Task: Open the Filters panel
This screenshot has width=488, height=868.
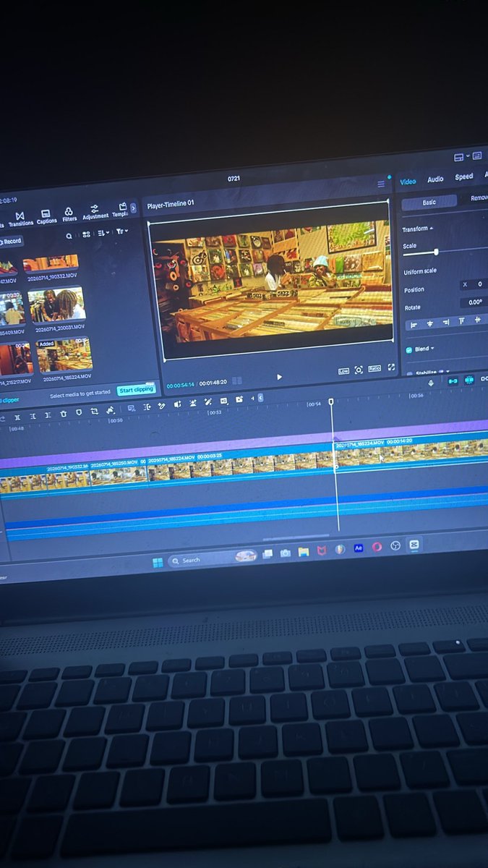Action: pos(69,215)
